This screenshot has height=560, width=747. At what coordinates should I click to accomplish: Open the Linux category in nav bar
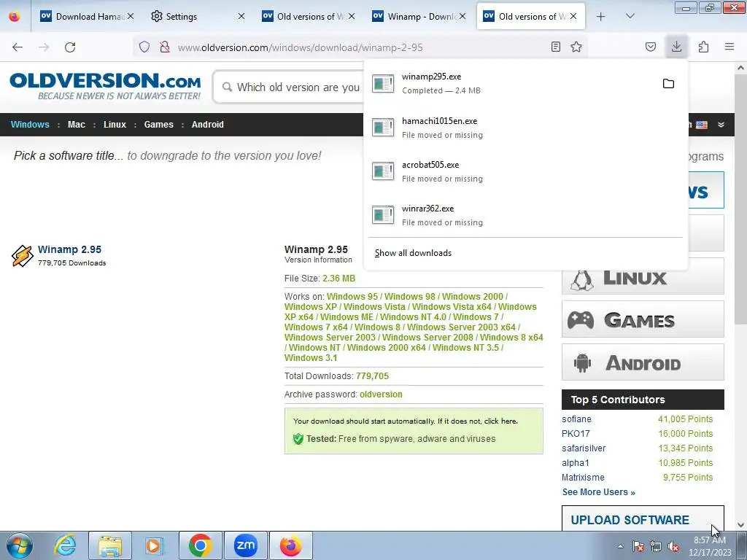point(115,125)
